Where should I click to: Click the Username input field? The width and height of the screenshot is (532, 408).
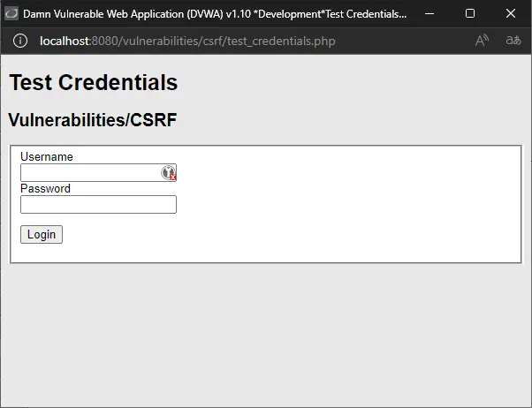98,172
